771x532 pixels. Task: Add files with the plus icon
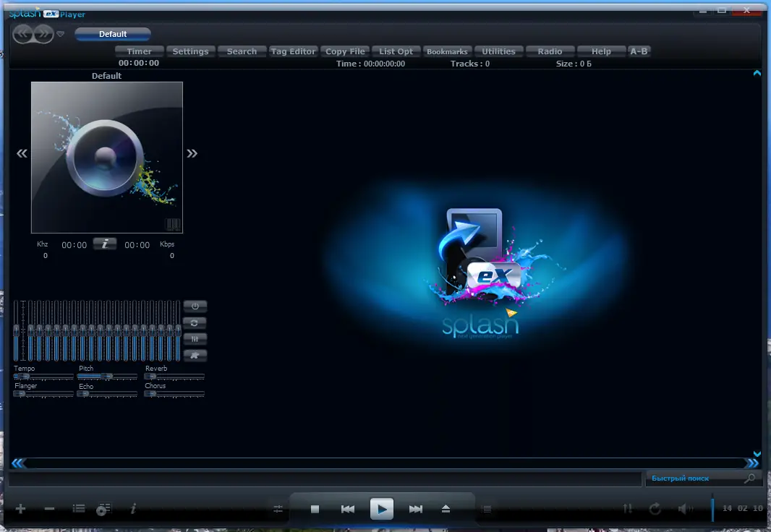click(x=20, y=509)
